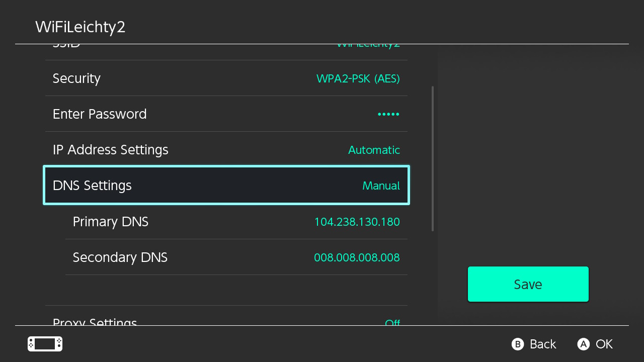This screenshot has height=362, width=644.
Task: Edit the 104.238.130.180 address value
Action: 357,222
